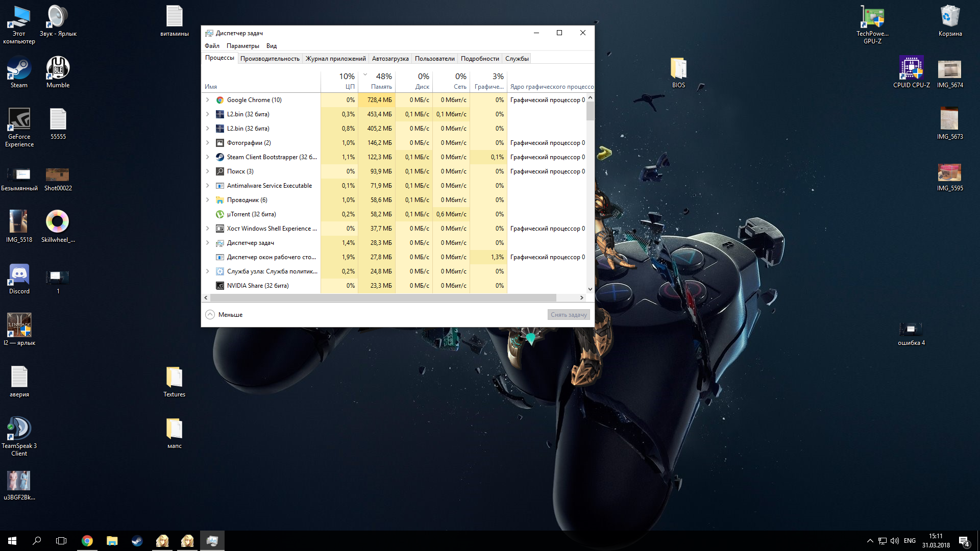Click the Снять задачу button
Image resolution: width=980 pixels, height=551 pixels.
click(569, 315)
